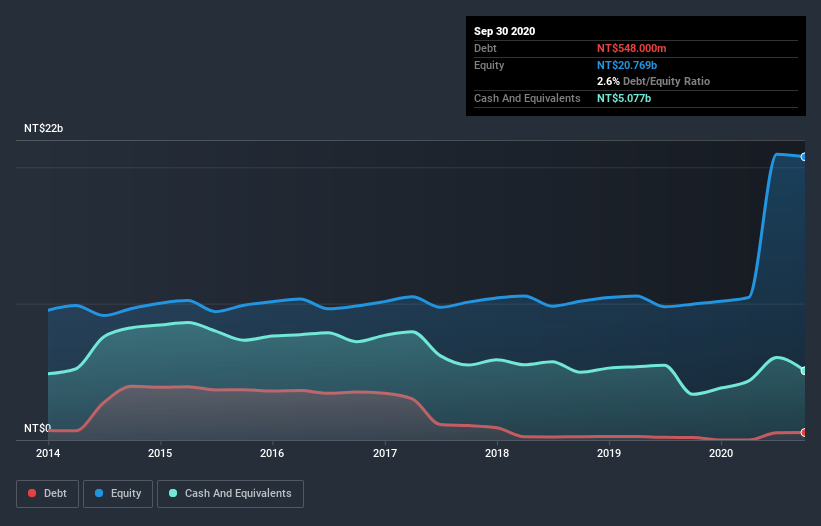Select the 2018 x-axis label
The height and width of the screenshot is (526, 821).
click(497, 453)
